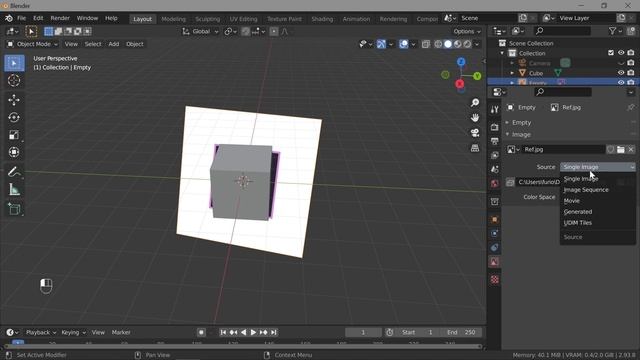Open the Output properties tab

click(495, 141)
